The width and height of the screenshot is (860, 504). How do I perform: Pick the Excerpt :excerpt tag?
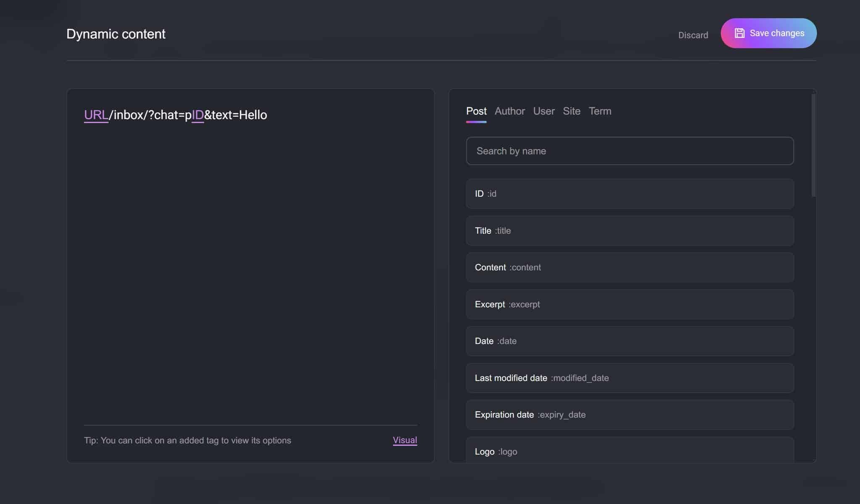coord(629,304)
